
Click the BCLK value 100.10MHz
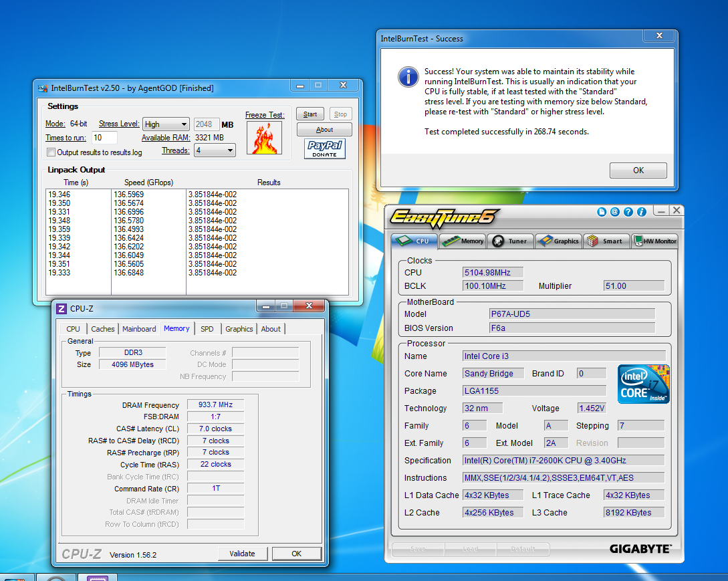click(493, 286)
